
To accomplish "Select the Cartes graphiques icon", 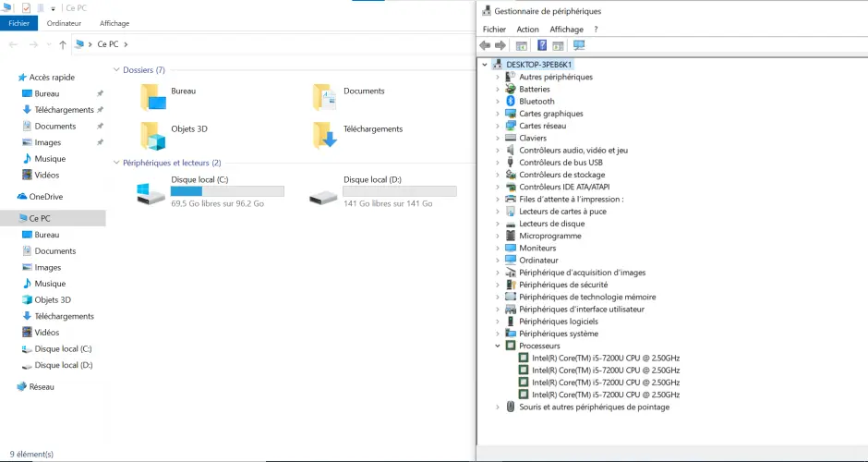I will pos(511,114).
